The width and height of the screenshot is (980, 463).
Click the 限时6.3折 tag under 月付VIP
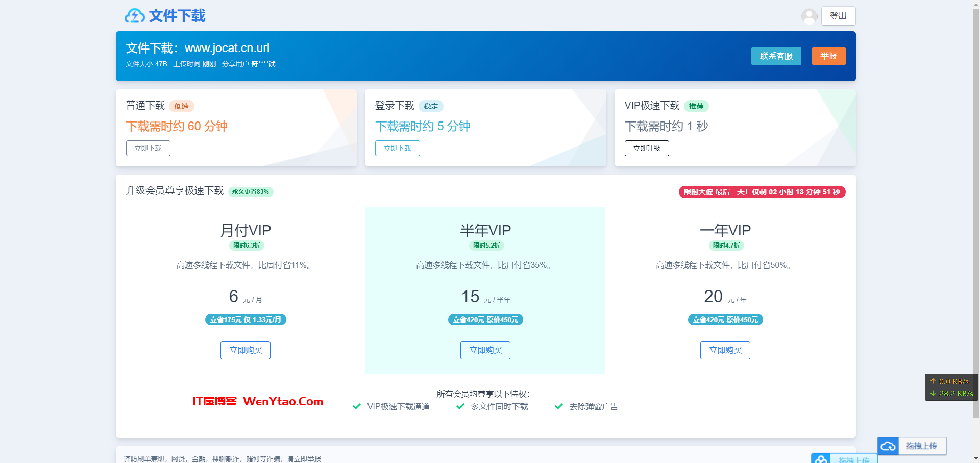click(x=247, y=246)
